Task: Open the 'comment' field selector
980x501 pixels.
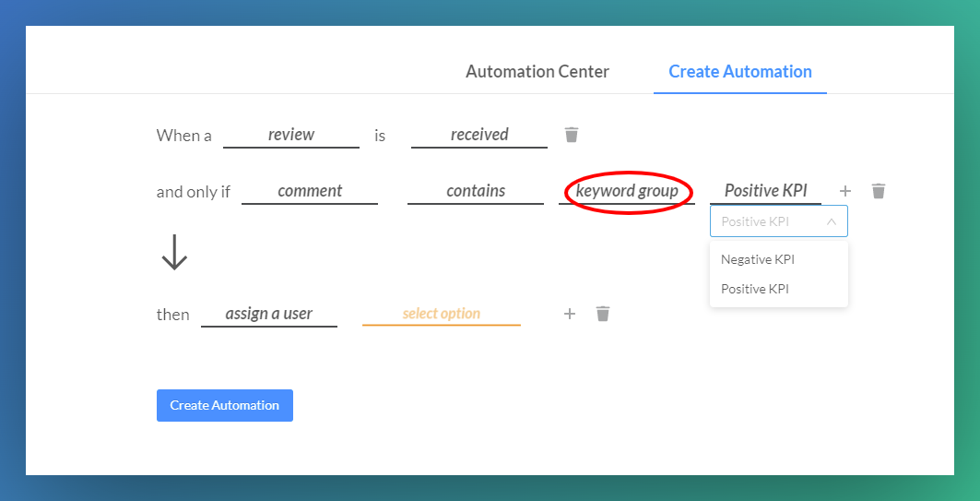Action: coord(310,192)
